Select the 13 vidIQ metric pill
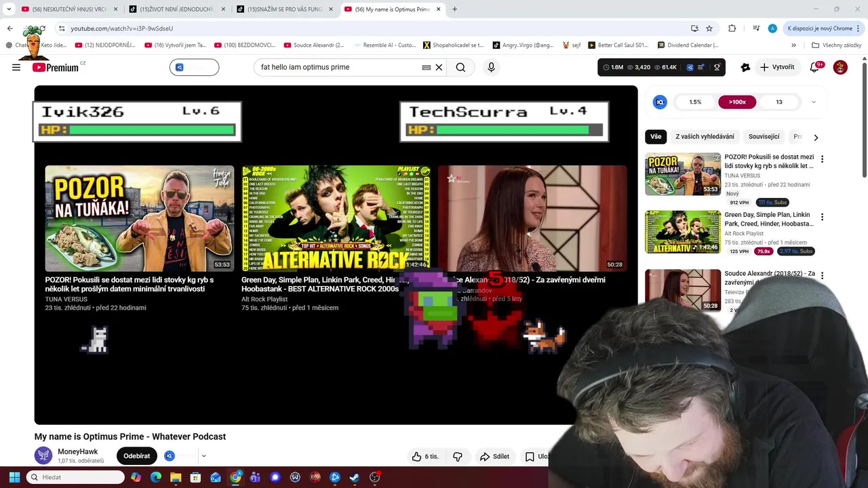This screenshot has height=488, width=868. 779,102
